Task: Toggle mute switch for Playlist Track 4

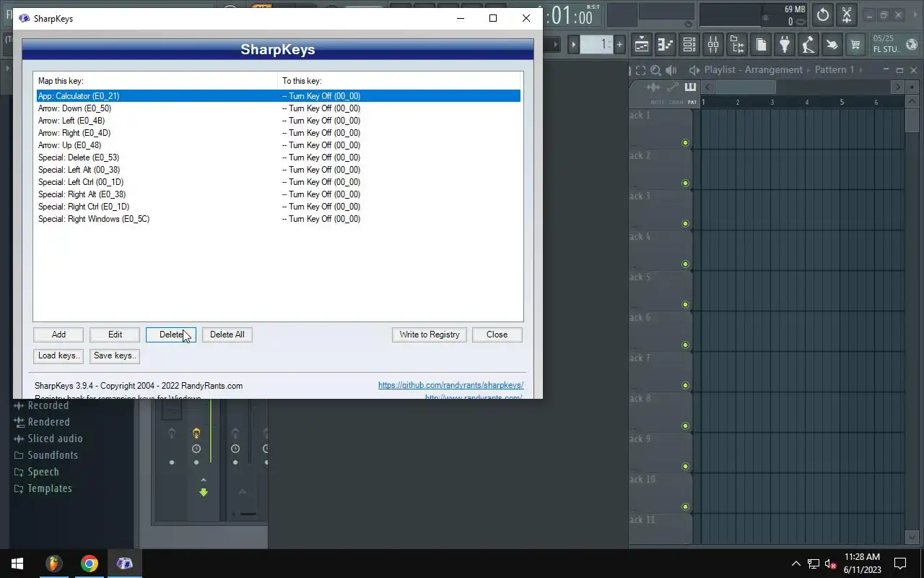Action: tap(686, 264)
